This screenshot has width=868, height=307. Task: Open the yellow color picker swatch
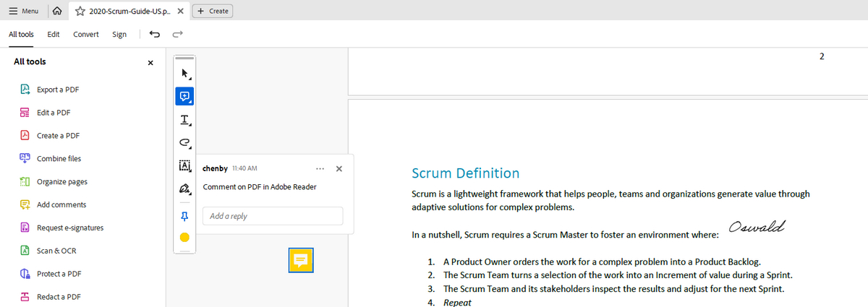pyautogui.click(x=184, y=237)
